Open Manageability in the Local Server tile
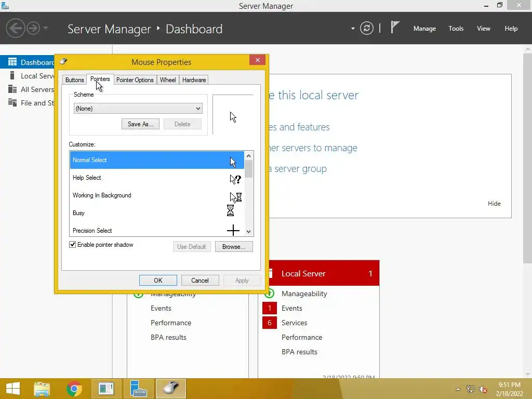This screenshot has height=399, width=532. 304,294
